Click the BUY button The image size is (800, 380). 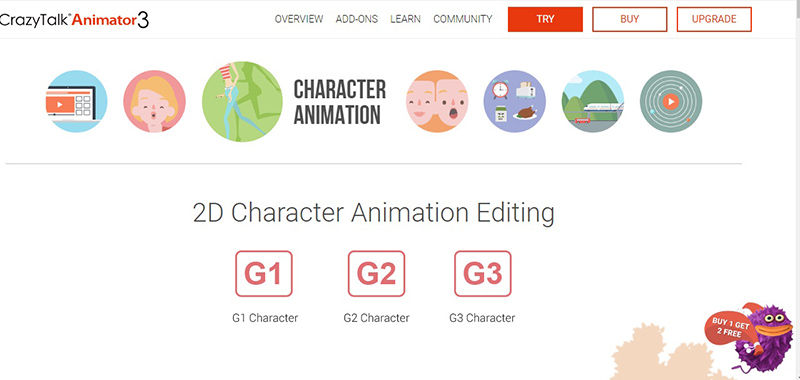coord(630,19)
